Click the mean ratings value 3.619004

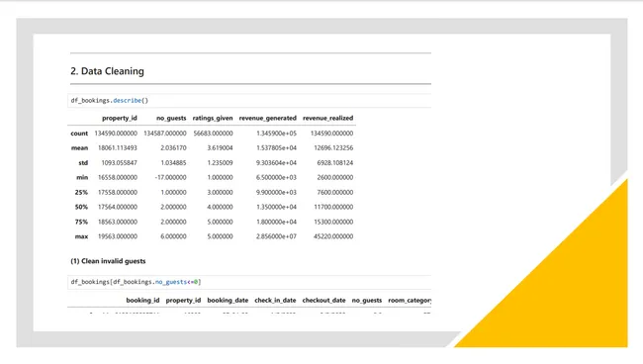tap(220, 148)
